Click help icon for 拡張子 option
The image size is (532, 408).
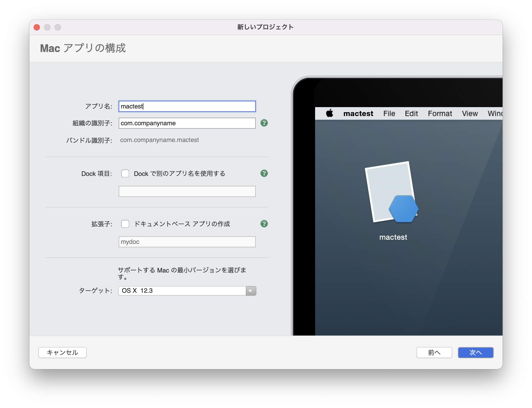point(264,224)
